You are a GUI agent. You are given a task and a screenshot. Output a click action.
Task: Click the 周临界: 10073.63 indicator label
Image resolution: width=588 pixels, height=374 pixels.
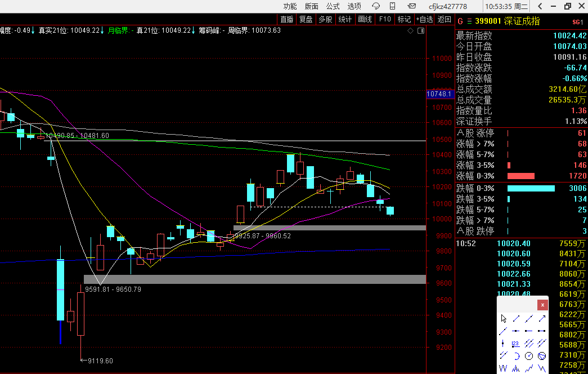click(x=254, y=30)
